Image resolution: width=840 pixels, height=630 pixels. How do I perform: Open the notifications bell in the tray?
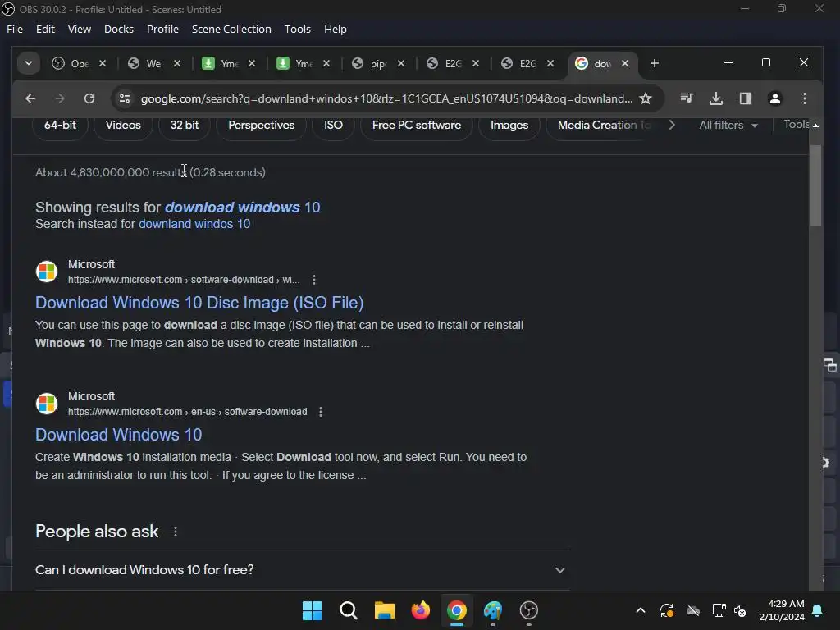pyautogui.click(x=818, y=610)
